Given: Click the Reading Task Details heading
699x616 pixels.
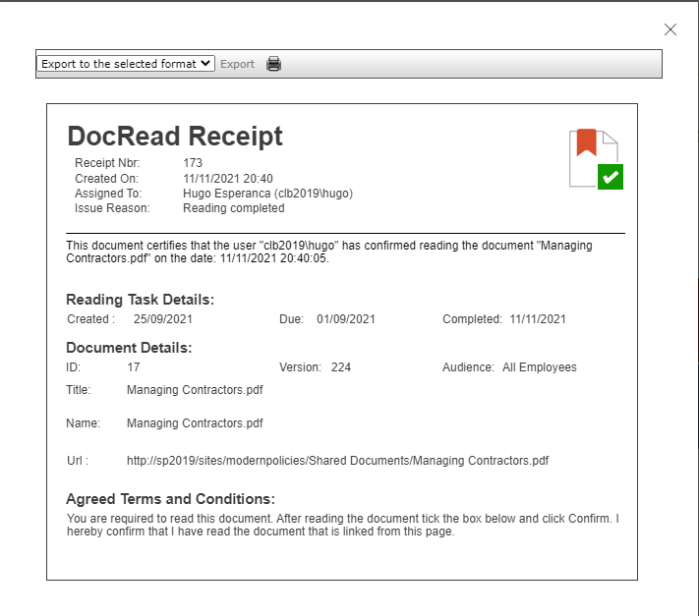Looking at the screenshot, I should (140, 300).
